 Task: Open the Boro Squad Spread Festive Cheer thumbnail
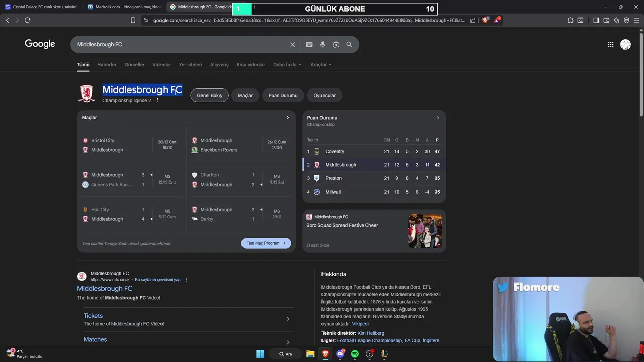point(425,231)
